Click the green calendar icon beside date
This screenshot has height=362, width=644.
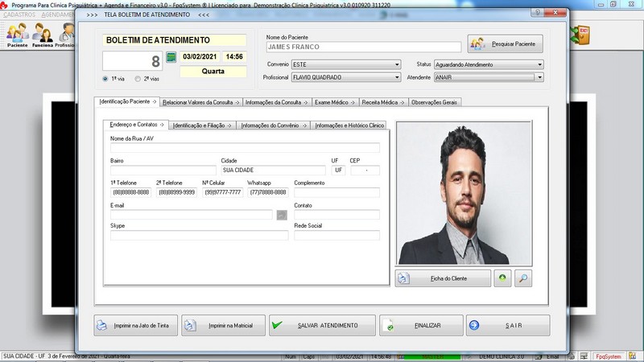click(x=171, y=57)
